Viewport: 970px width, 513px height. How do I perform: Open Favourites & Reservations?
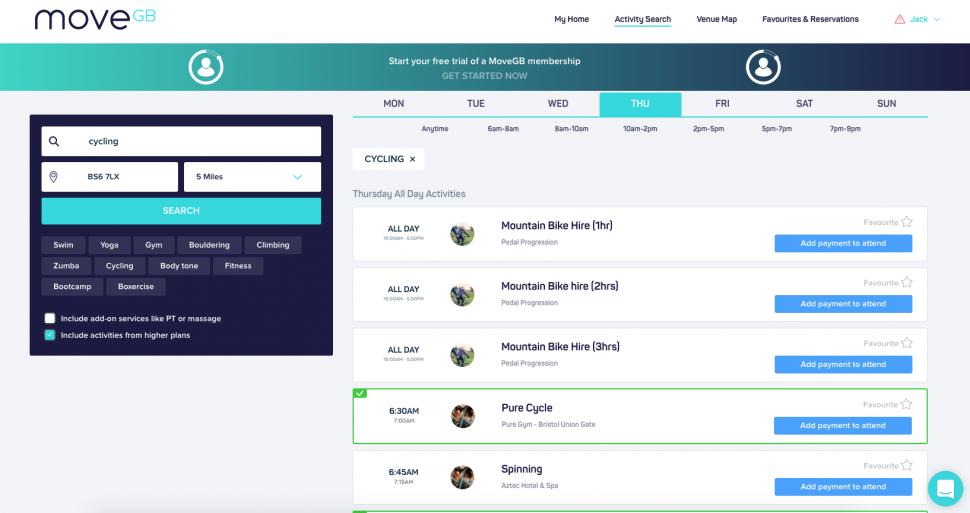coord(810,19)
